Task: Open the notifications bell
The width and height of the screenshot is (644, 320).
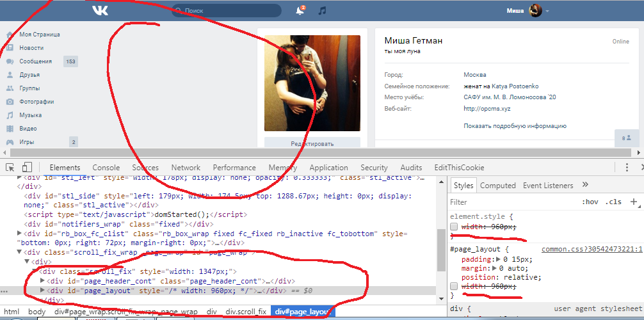Action: point(300,11)
